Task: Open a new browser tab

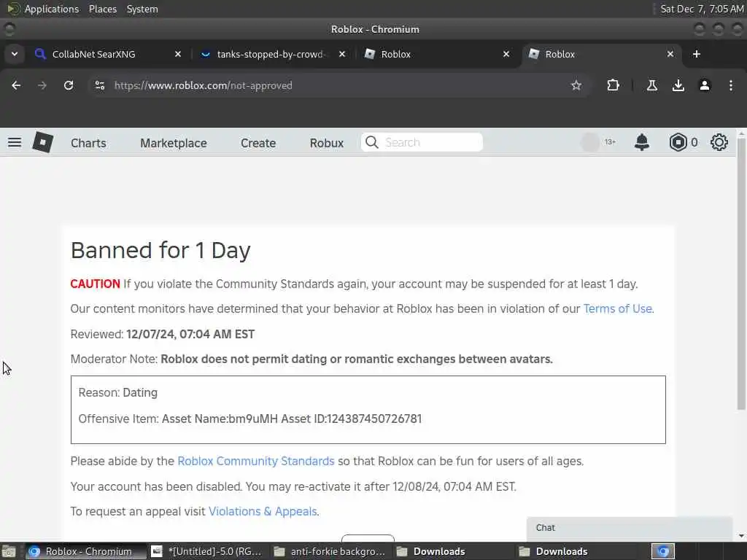Action: coord(697,54)
